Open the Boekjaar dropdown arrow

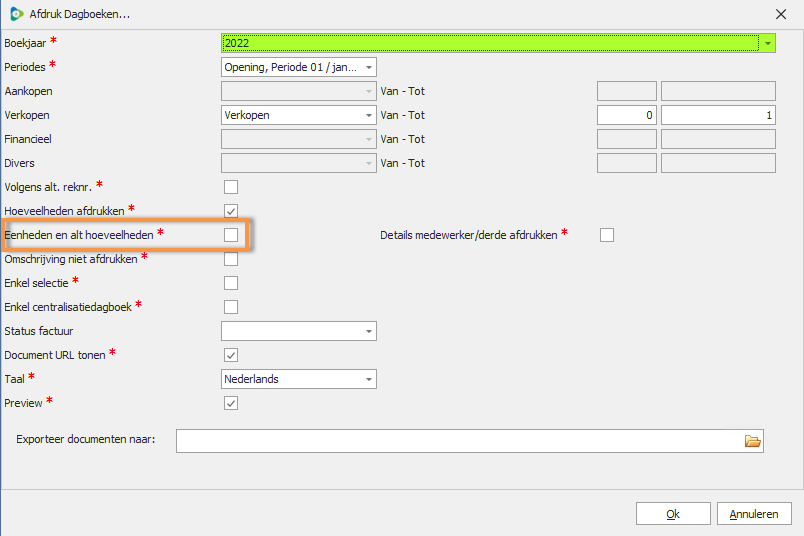coord(768,43)
